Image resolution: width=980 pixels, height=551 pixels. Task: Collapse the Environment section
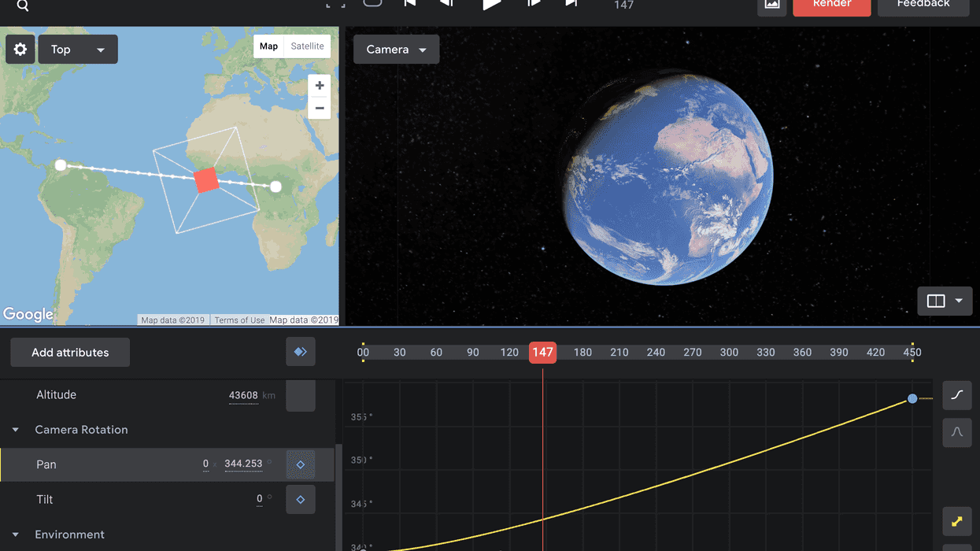click(x=15, y=534)
